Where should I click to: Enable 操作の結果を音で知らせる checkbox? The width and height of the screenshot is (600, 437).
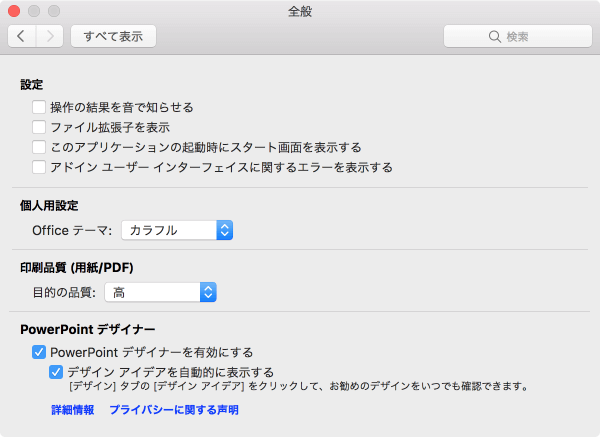[39, 107]
